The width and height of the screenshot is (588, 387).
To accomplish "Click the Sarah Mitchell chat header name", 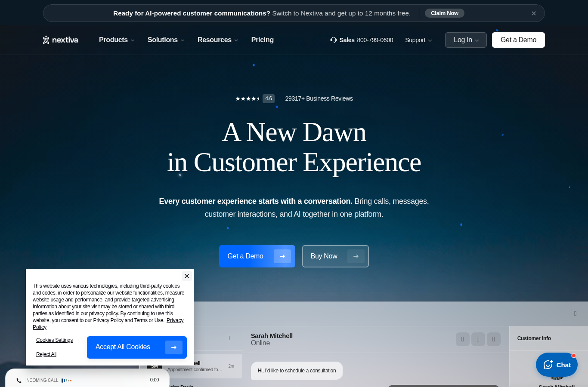I will pos(272,336).
